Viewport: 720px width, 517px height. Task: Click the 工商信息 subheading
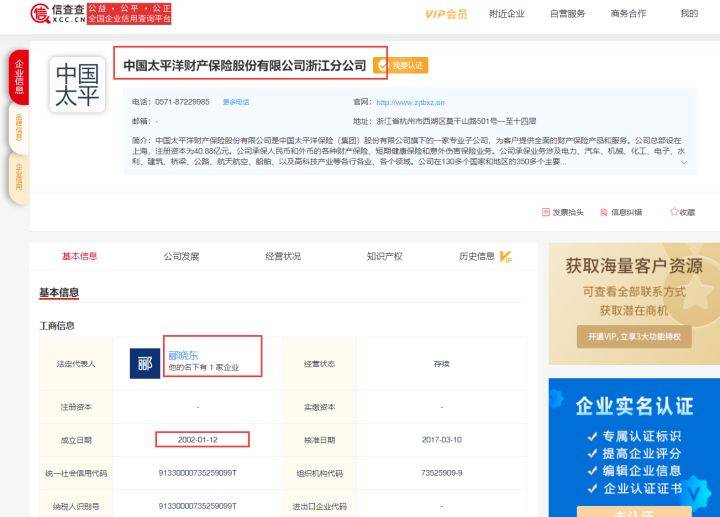tap(57, 326)
